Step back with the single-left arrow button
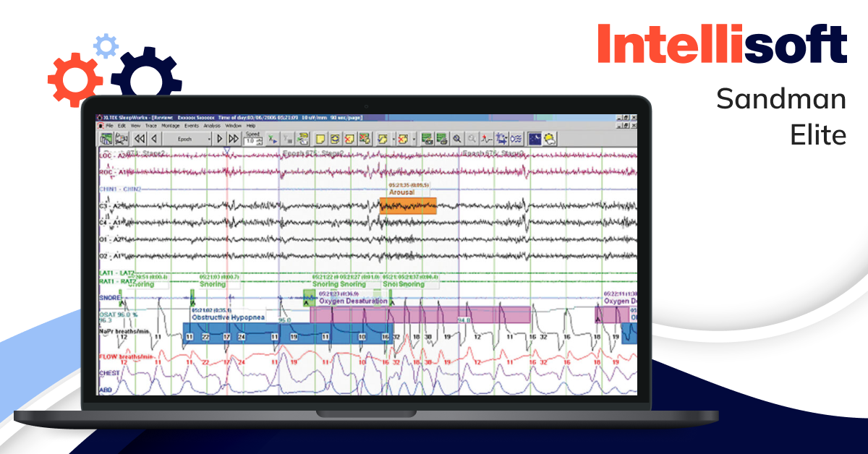This screenshot has width=868, height=454. 153,138
